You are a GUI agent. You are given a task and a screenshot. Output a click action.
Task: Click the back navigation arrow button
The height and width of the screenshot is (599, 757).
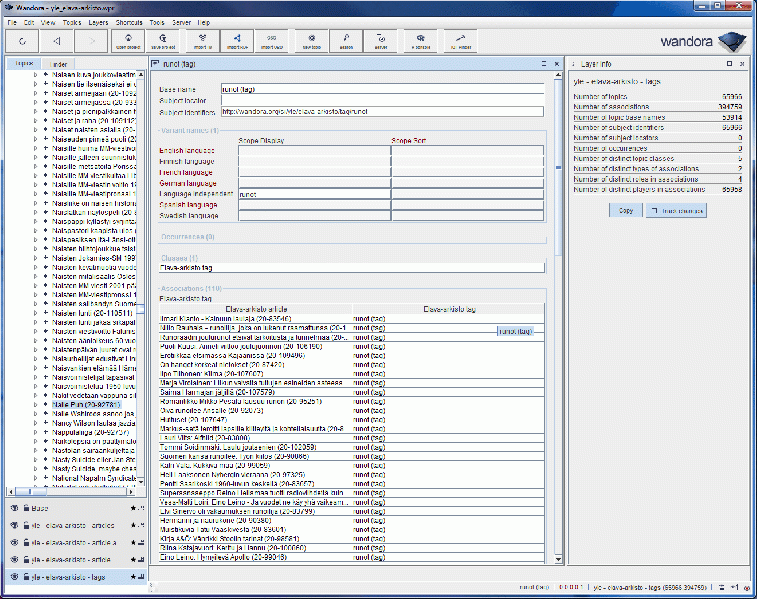[56, 41]
